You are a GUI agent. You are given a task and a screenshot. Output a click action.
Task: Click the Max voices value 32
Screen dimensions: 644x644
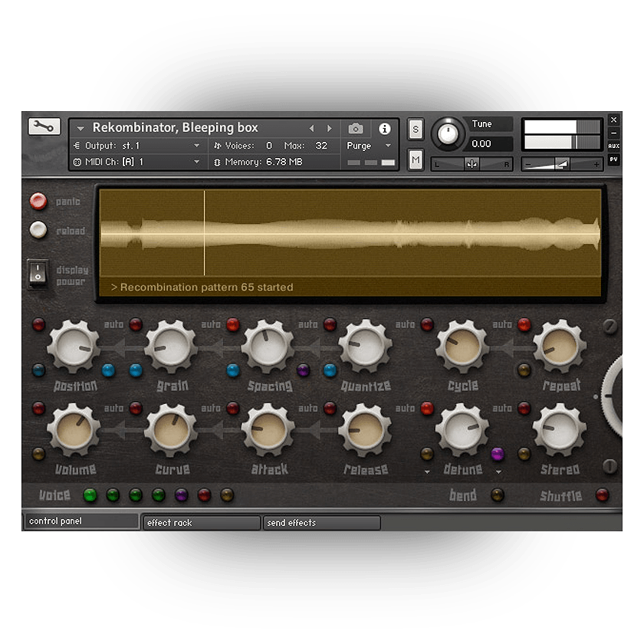321,146
